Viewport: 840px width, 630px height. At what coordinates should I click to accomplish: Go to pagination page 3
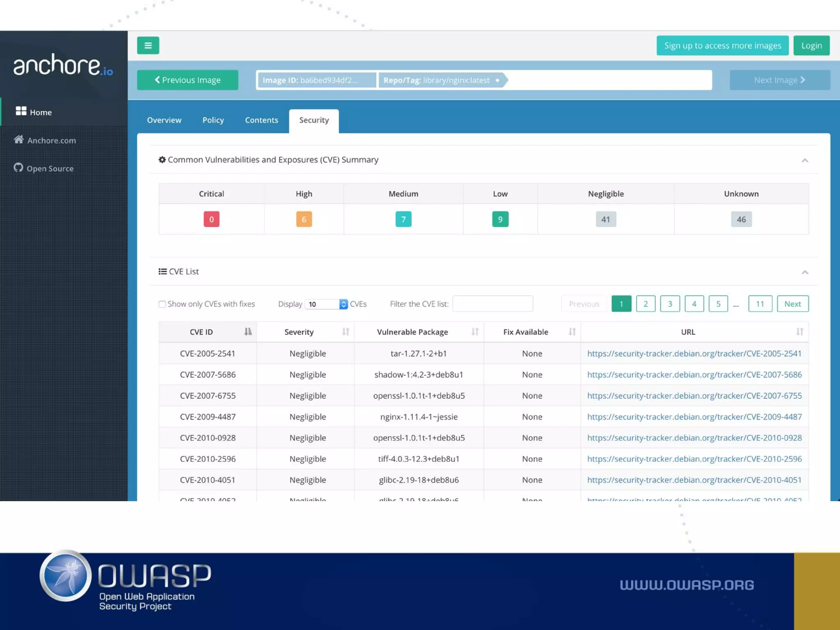(670, 304)
